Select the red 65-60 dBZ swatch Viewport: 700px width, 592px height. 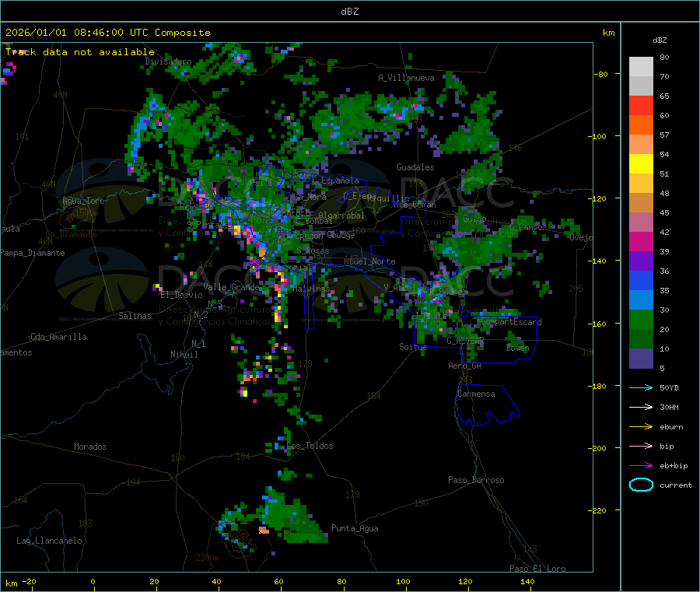pyautogui.click(x=641, y=105)
